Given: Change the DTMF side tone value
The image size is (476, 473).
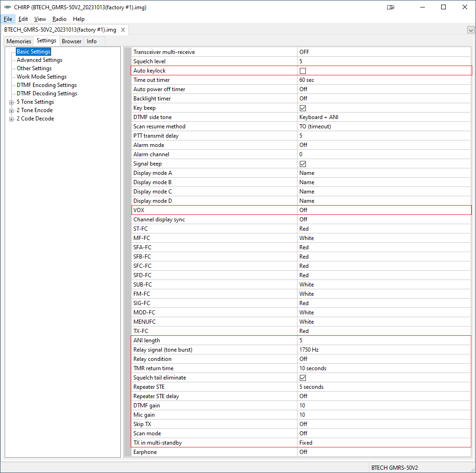Looking at the screenshot, I should click(383, 117).
